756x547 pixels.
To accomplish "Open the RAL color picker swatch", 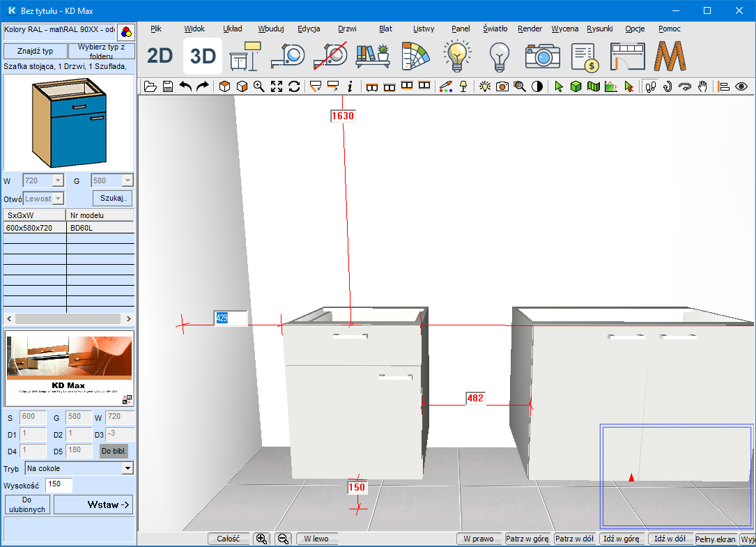I will [126, 31].
